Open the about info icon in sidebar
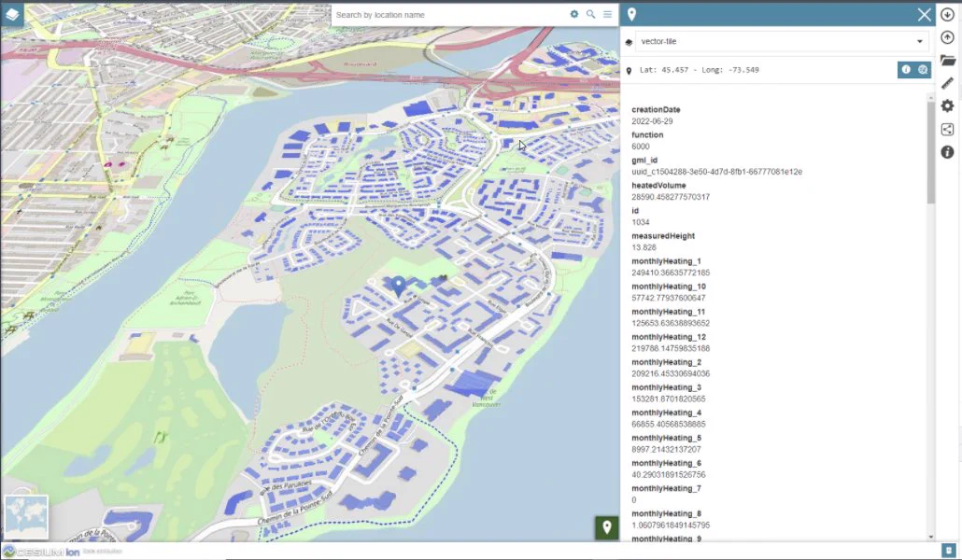This screenshot has width=962, height=560. (947, 152)
